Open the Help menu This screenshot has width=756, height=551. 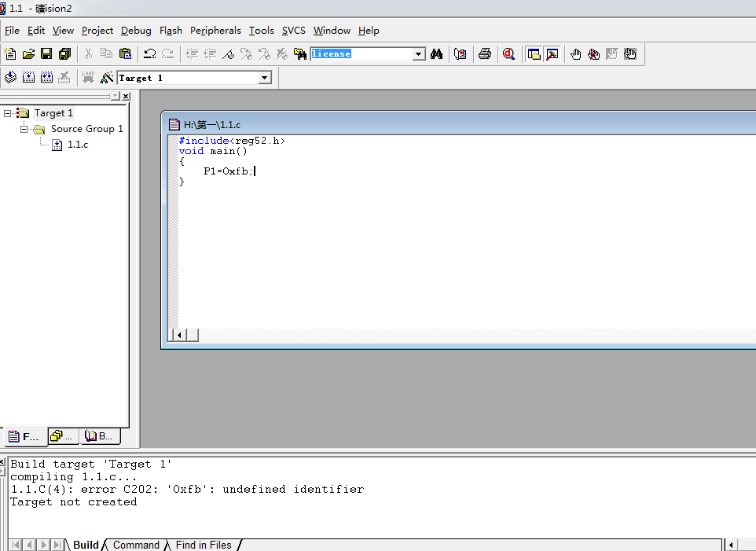pos(369,31)
